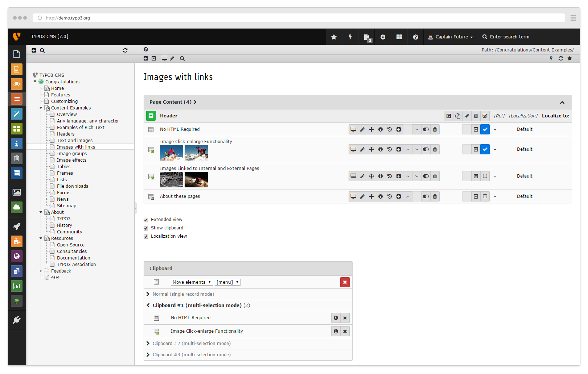Expand Clipboard #2 multi-selection mode
The image size is (588, 374).
point(192,344)
